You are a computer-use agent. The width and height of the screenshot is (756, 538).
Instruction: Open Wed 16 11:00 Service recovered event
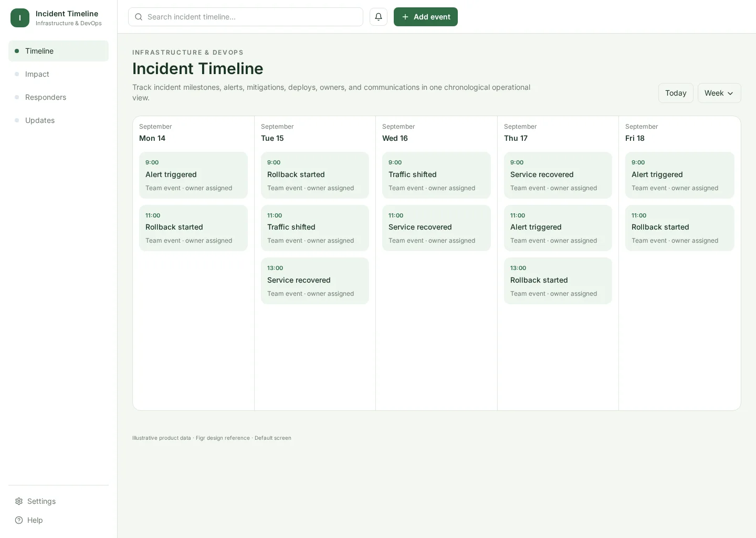436,228
